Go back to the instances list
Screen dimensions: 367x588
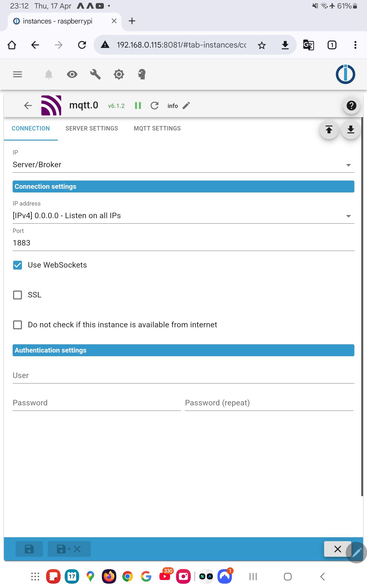coord(28,106)
